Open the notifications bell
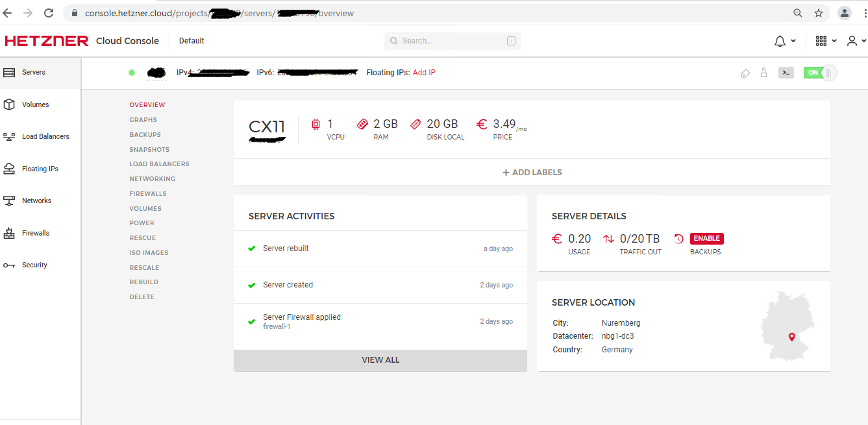 780,41
